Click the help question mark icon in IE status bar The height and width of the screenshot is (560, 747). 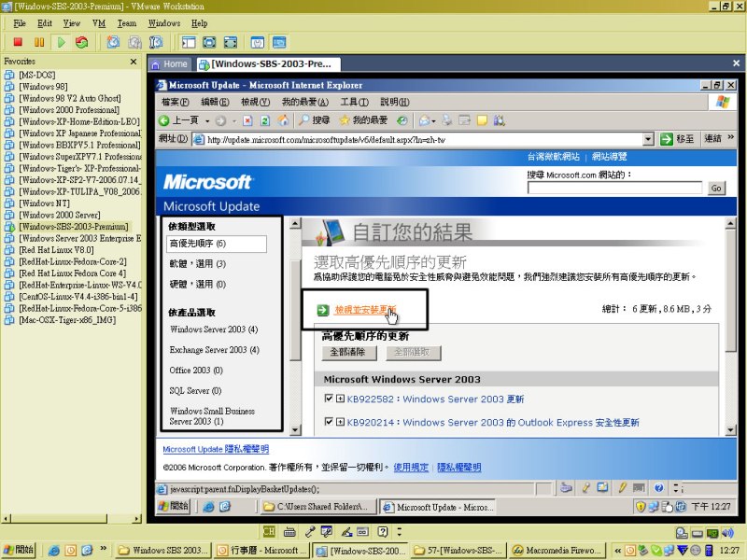[x=659, y=487]
